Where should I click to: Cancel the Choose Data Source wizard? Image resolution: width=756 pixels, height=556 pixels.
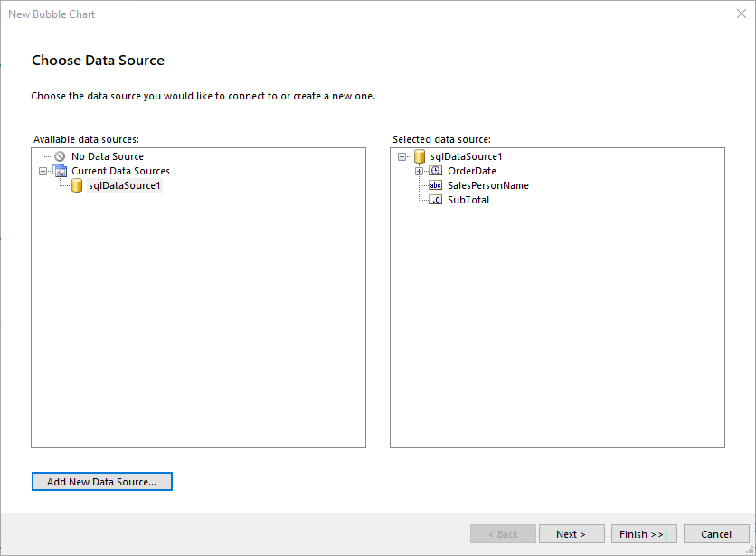[x=716, y=533]
